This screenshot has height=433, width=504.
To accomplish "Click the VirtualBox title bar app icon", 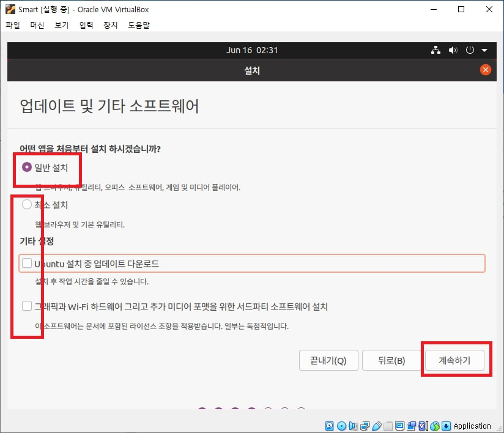I will (x=10, y=9).
